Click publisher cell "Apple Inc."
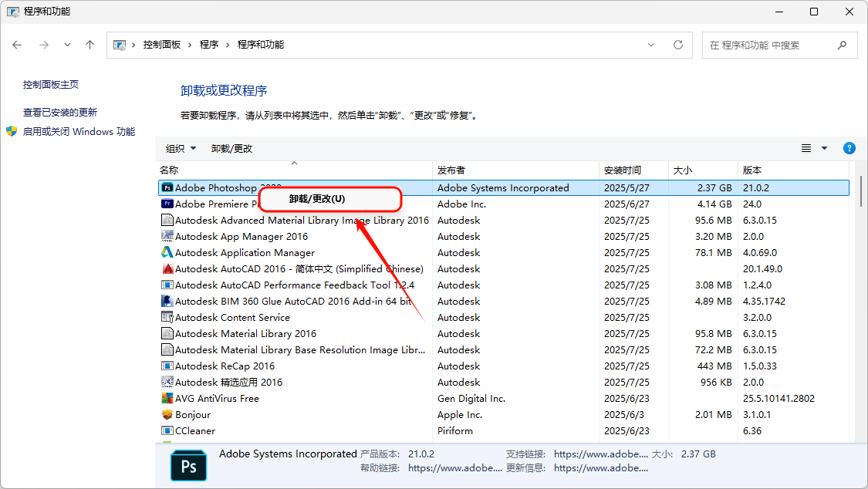This screenshot has height=489, width=868. [x=460, y=414]
